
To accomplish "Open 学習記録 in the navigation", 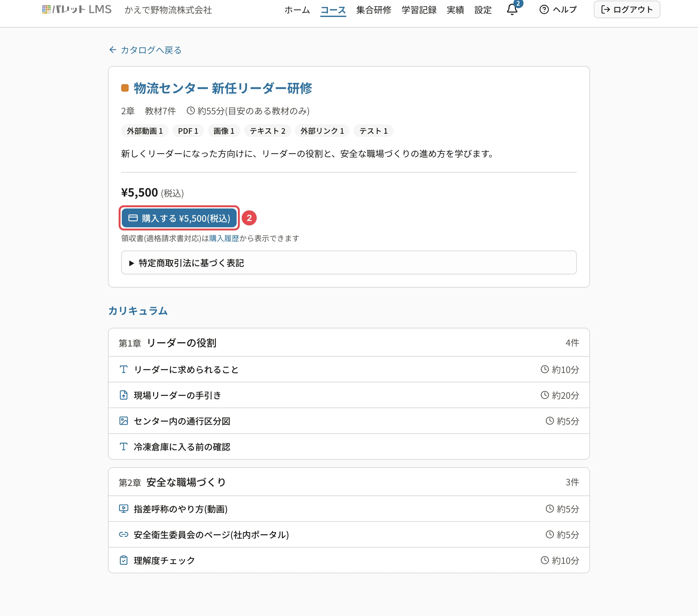I will pyautogui.click(x=419, y=10).
